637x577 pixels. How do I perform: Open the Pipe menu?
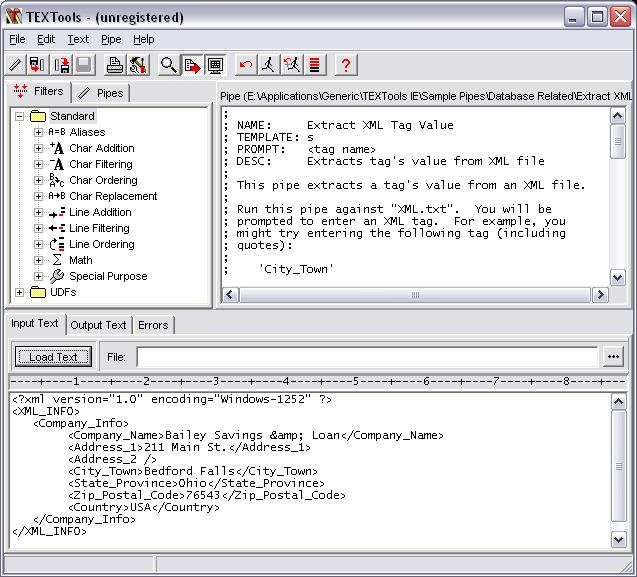[111, 39]
